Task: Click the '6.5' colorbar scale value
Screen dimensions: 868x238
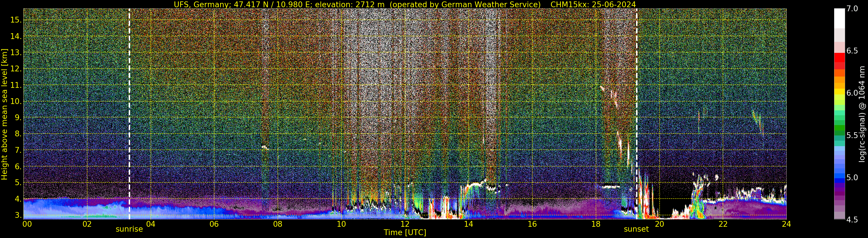Action: click(852, 51)
